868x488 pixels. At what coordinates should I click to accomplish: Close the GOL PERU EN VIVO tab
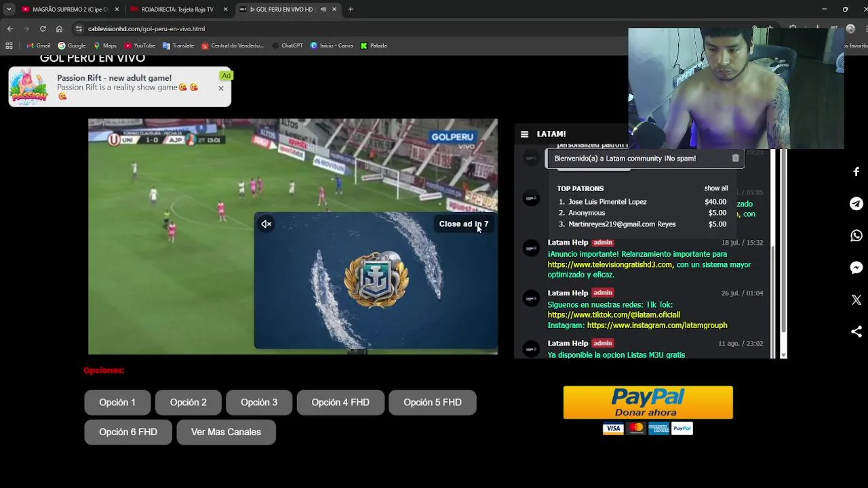tap(334, 9)
